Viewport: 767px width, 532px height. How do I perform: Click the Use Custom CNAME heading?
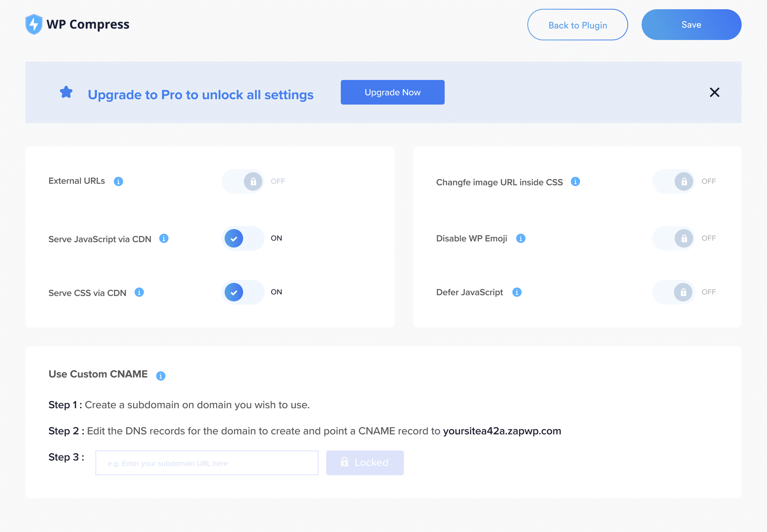[x=98, y=374]
